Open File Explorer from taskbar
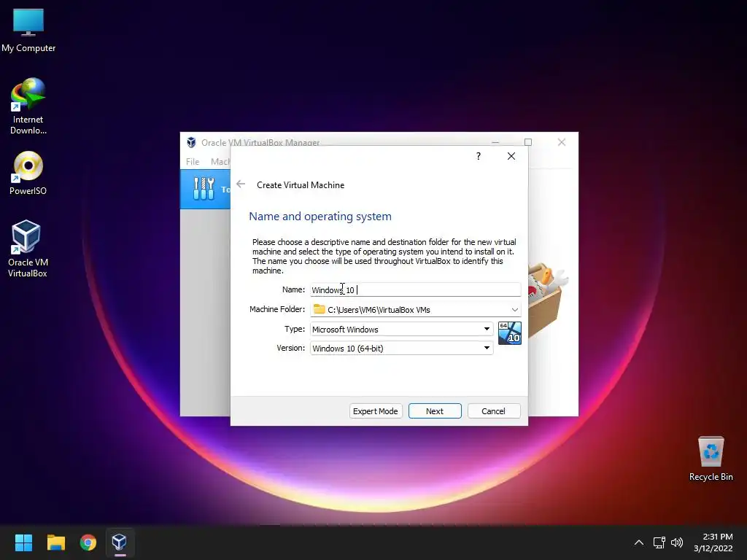 click(x=55, y=542)
